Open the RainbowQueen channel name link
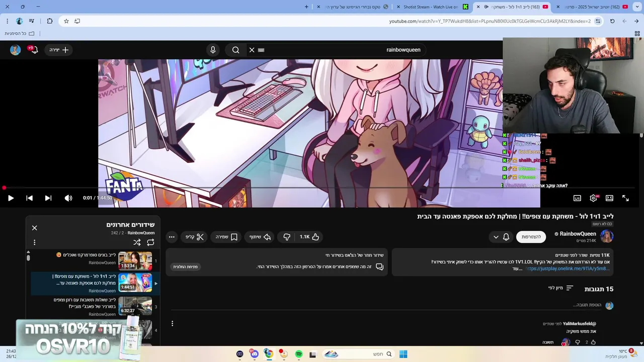The width and height of the screenshot is (644, 362). pyautogui.click(x=578, y=234)
